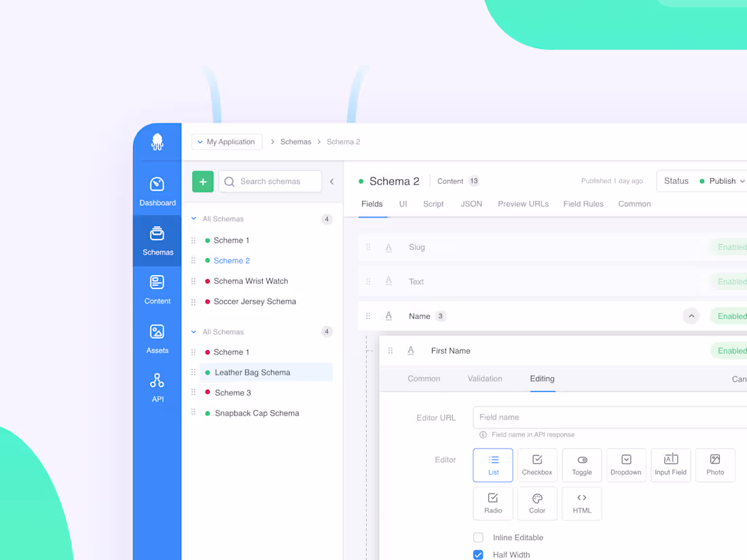Collapse the expanded Name field
This screenshot has width=747, height=560.
(691, 316)
